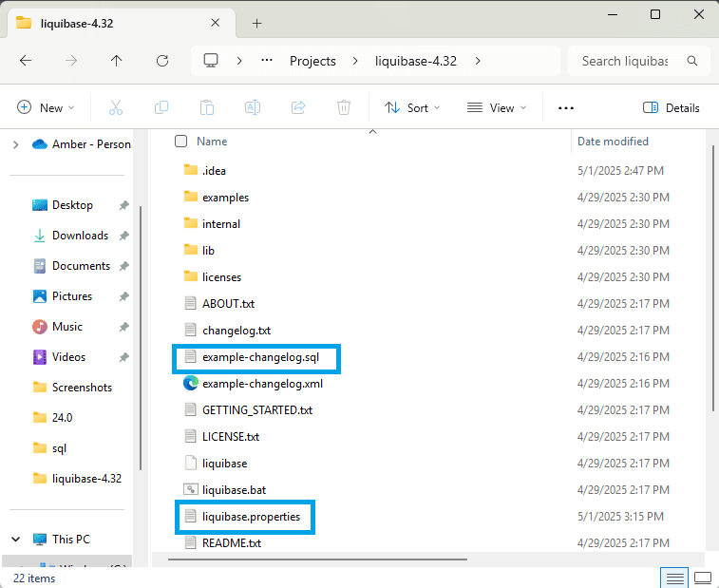Click the Share icon in toolbar

pyautogui.click(x=298, y=108)
